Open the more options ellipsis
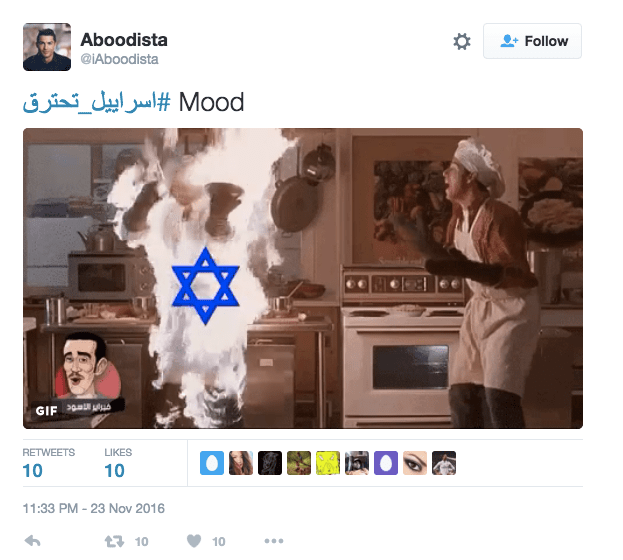Viewport: 623px width, 560px height. click(274, 541)
